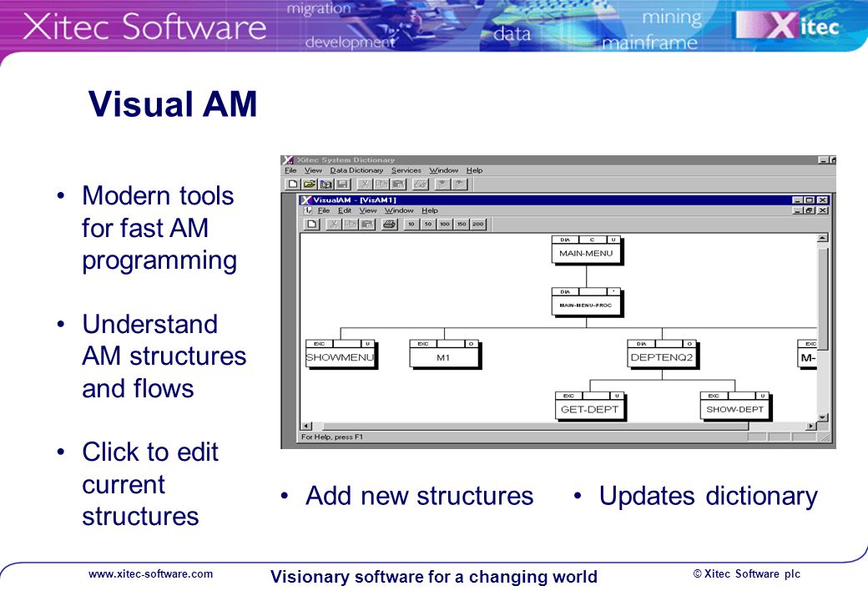Image resolution: width=868 pixels, height=601 pixels.
Task: Open VisualAM File menu
Action: coord(324,210)
